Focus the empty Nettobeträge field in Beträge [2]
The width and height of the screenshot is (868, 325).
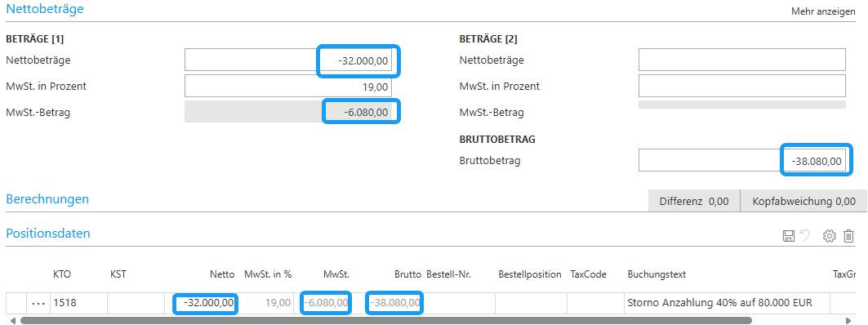point(741,60)
